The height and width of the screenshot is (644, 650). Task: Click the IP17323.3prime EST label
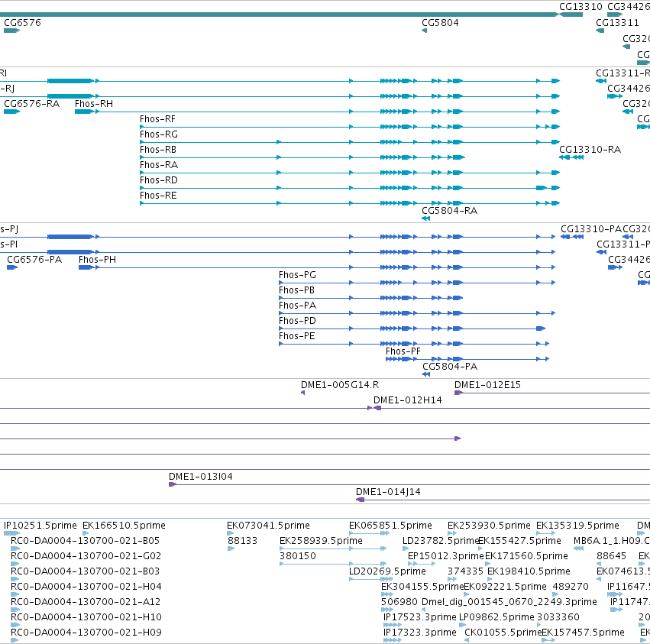point(419,633)
